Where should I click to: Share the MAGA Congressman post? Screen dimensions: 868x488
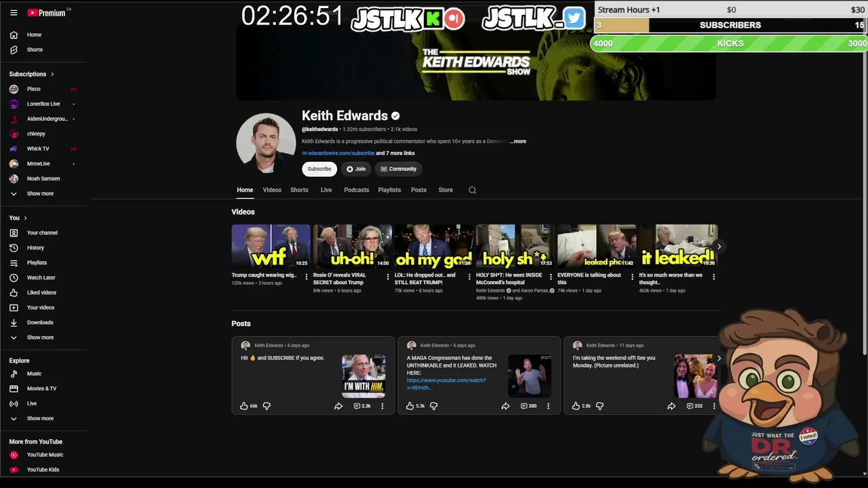pyautogui.click(x=505, y=406)
